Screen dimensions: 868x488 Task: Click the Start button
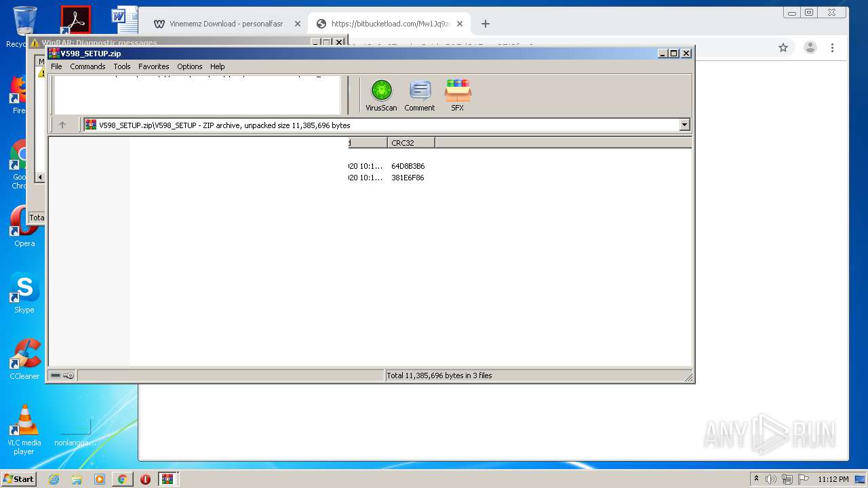pyautogui.click(x=18, y=479)
